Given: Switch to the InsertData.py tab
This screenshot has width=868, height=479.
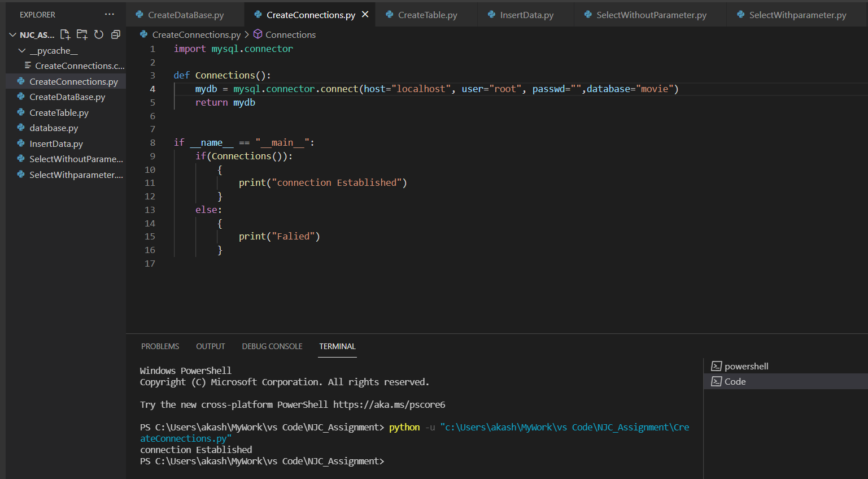Looking at the screenshot, I should coord(526,15).
